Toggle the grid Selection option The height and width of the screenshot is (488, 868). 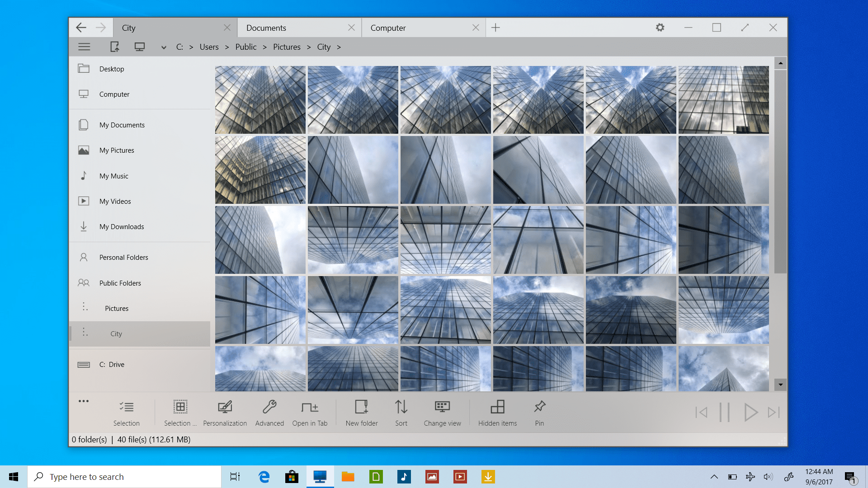[x=180, y=412]
